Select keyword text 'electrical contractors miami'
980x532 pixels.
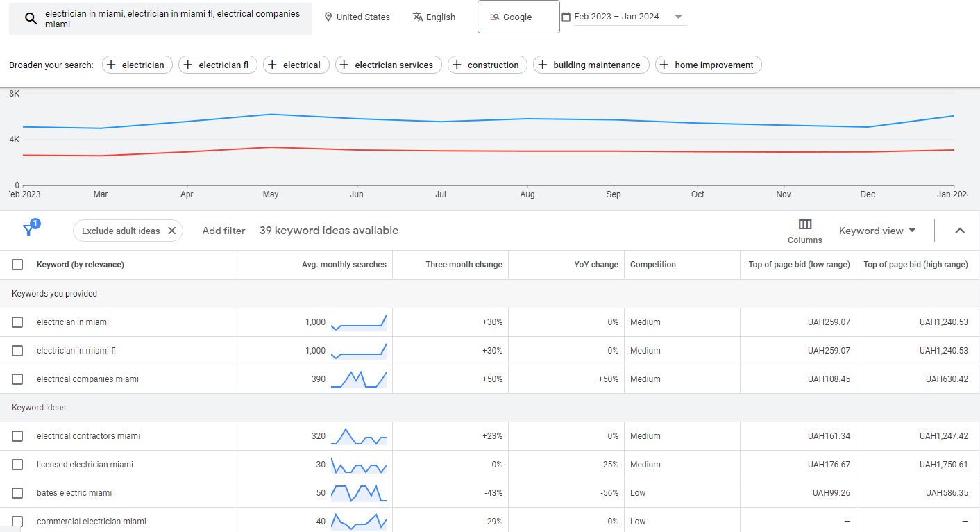pos(88,436)
